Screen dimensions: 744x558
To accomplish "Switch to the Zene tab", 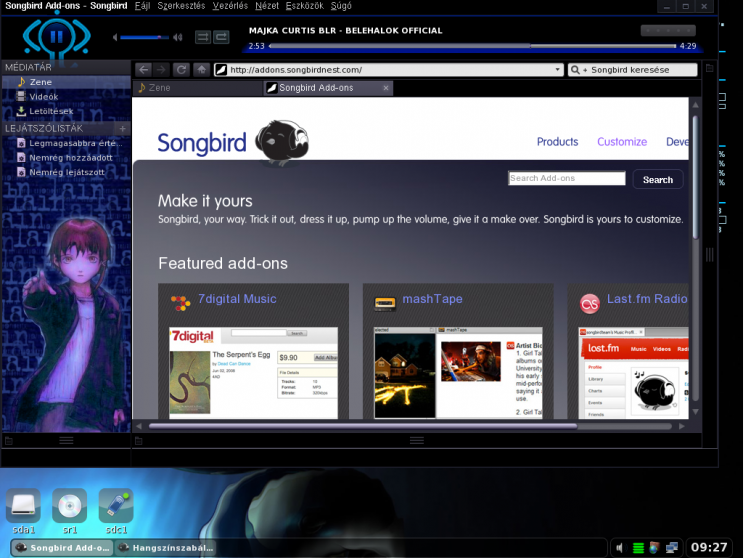I will pyautogui.click(x=198, y=88).
